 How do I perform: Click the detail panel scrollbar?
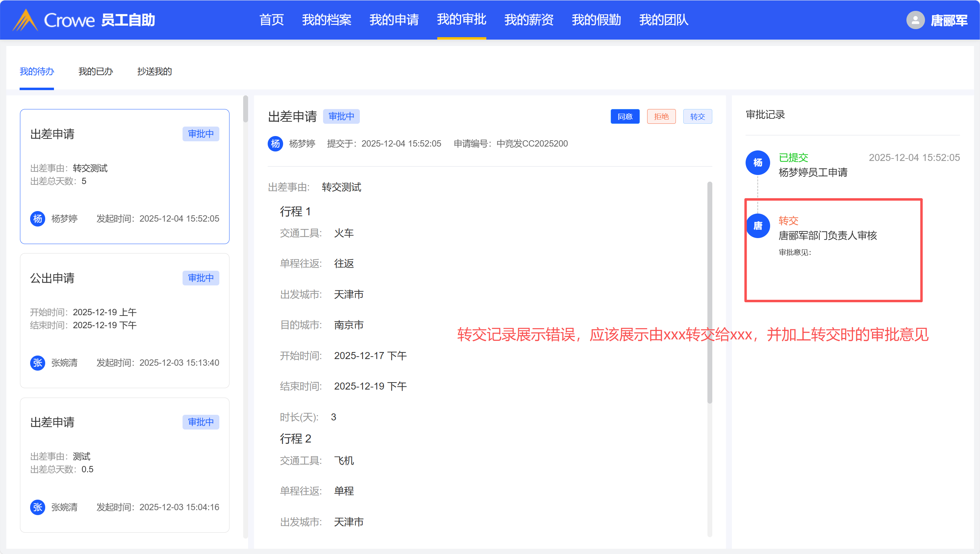point(710,292)
